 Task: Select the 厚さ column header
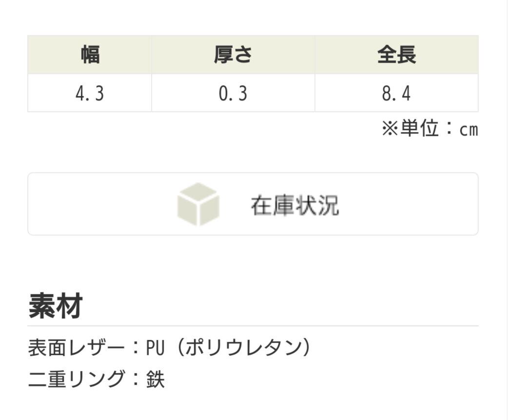click(x=233, y=55)
